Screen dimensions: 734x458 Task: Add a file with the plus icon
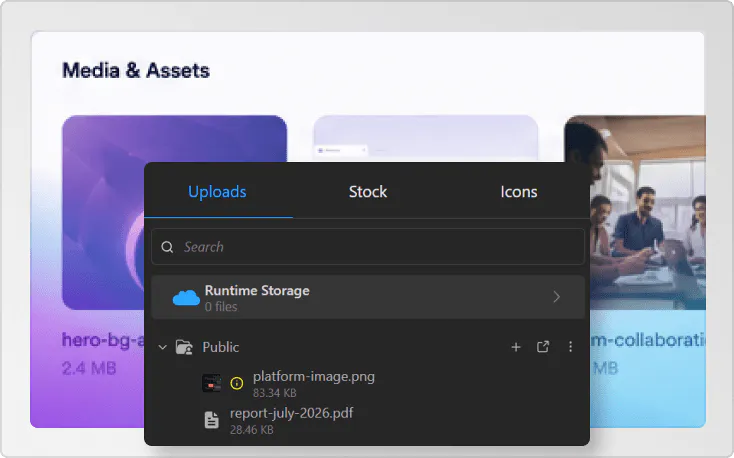coord(516,347)
